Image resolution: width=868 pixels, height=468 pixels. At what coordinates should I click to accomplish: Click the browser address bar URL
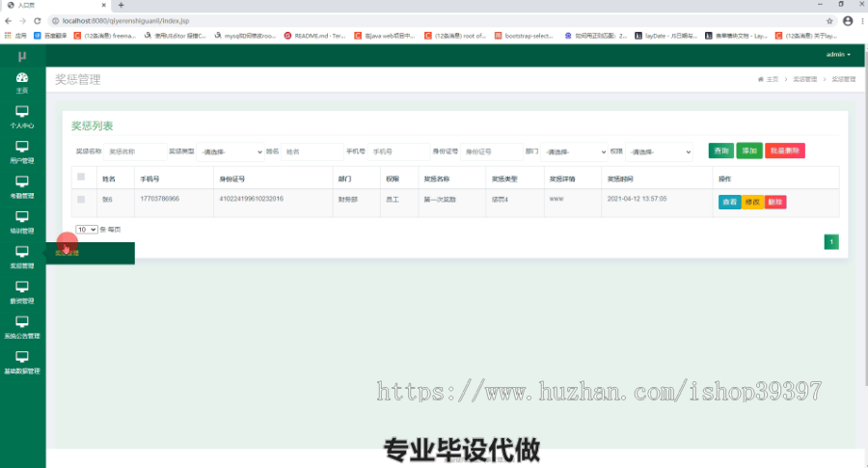pos(125,21)
